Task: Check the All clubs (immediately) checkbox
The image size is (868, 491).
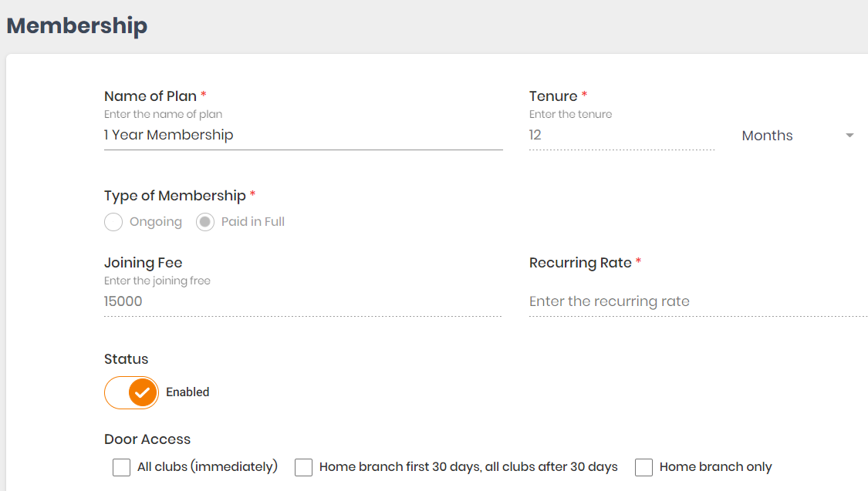Action: point(121,467)
